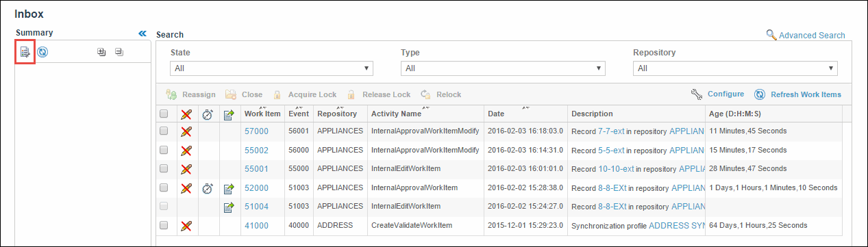The image size is (868, 247).
Task: Click the Configure wrench icon
Action: [x=697, y=94]
